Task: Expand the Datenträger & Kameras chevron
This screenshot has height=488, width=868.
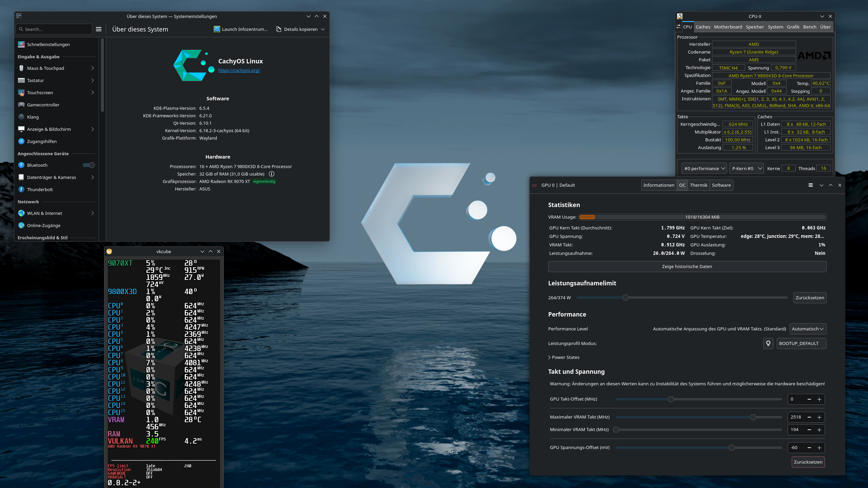Action: pos(93,177)
